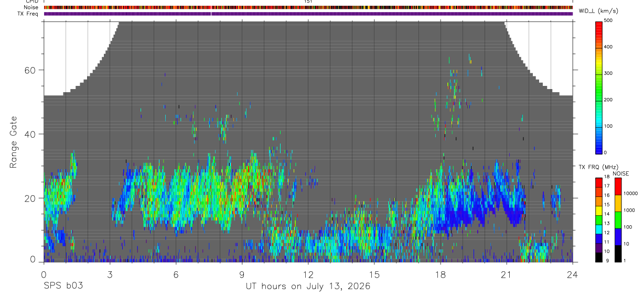The height and width of the screenshot is (297, 644).
Task: Click the WID (km/s) velocity color bar
Action: click(x=599, y=87)
